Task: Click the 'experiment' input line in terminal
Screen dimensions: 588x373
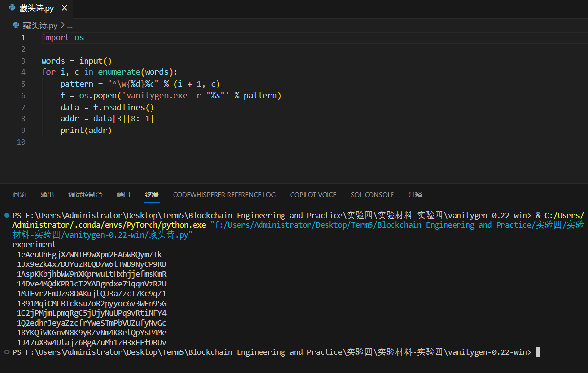Action: (34, 244)
